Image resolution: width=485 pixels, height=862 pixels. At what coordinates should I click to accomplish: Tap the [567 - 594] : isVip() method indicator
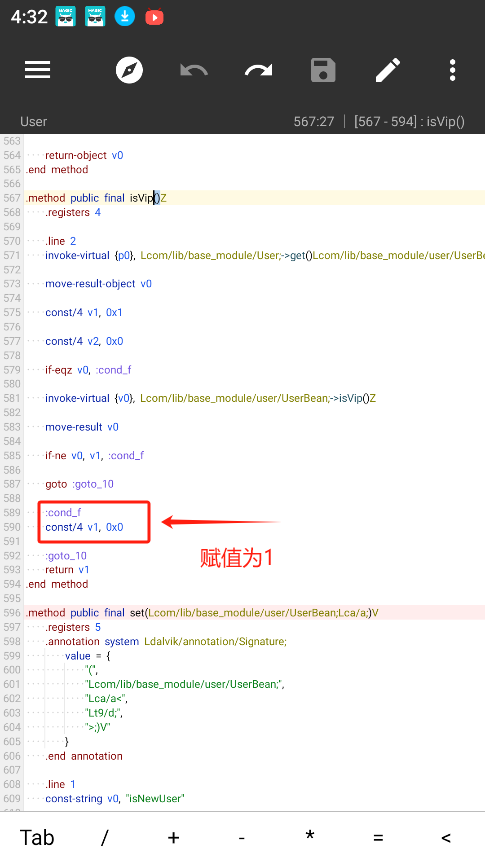410,121
